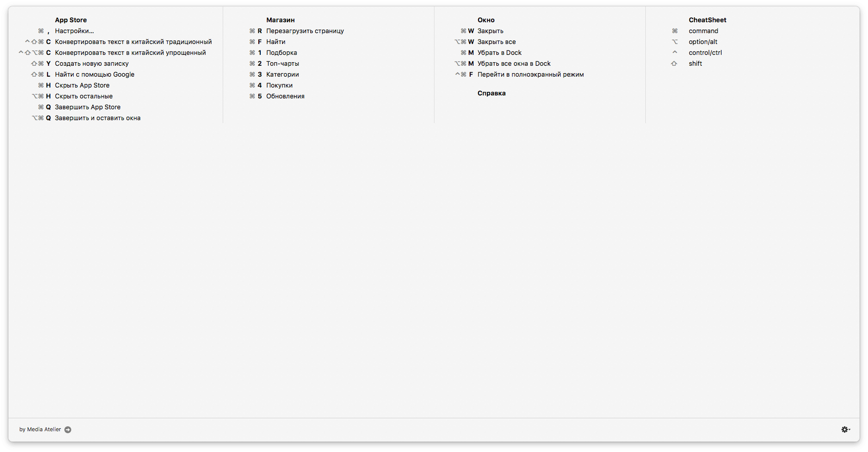Click the 'option/alt' legend label

[x=703, y=42]
